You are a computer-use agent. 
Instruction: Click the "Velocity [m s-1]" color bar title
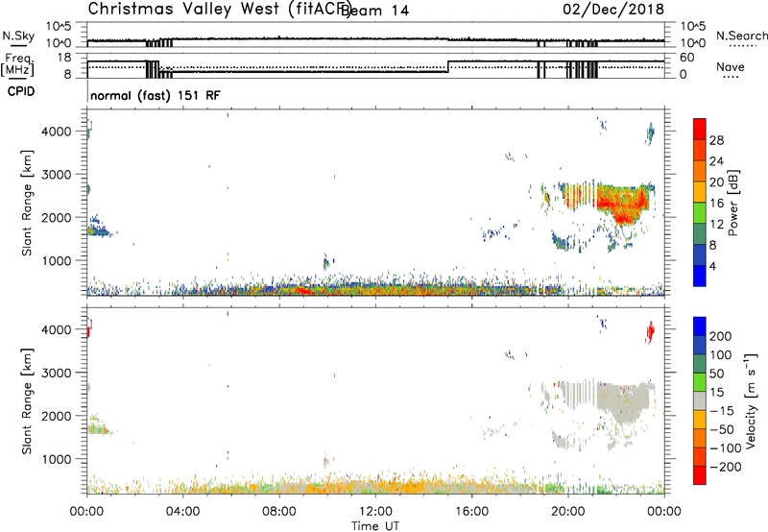(750, 400)
